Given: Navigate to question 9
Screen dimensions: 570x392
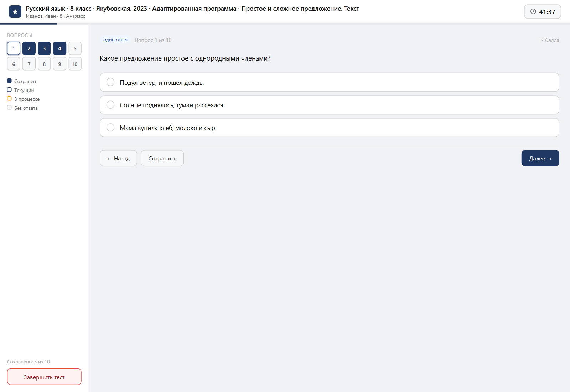Looking at the screenshot, I should coord(59,64).
